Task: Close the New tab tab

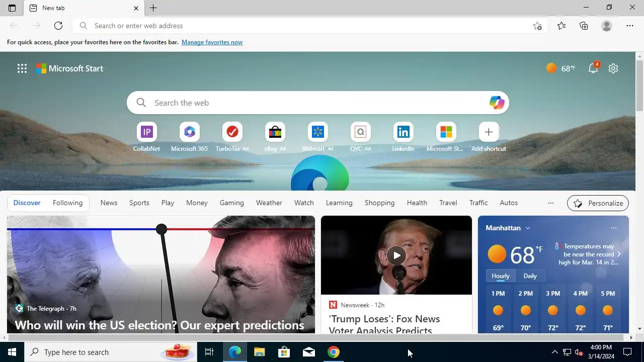Action: point(136,8)
